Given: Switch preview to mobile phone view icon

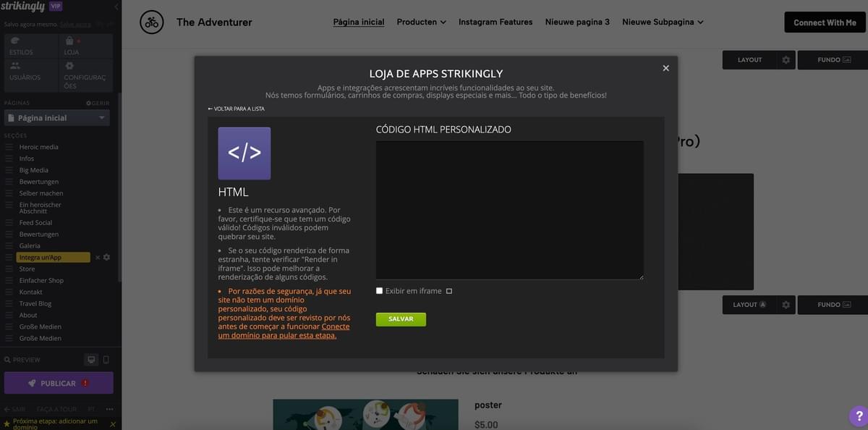Looking at the screenshot, I should 106,360.
